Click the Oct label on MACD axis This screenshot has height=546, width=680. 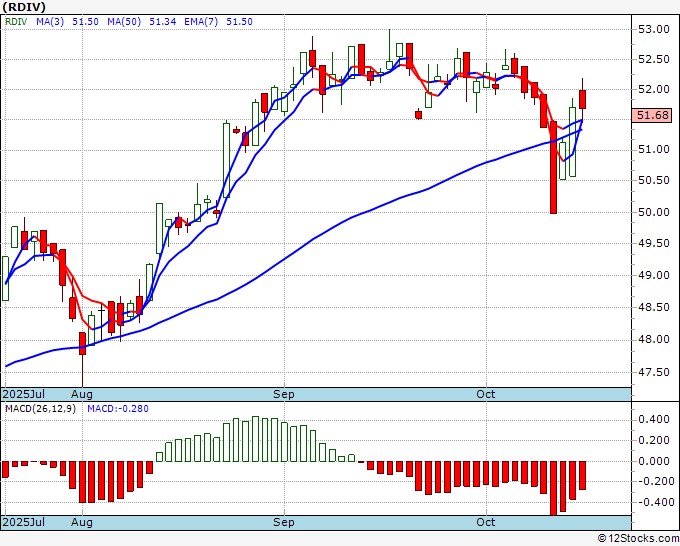(486, 522)
